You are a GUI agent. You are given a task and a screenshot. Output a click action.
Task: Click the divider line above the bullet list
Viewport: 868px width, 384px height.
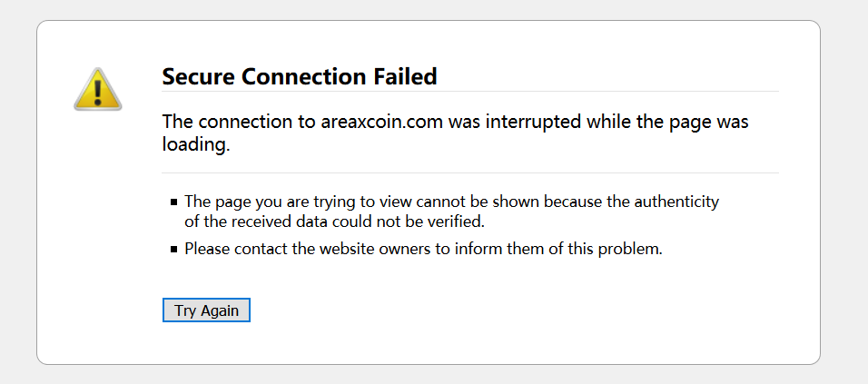(470, 173)
